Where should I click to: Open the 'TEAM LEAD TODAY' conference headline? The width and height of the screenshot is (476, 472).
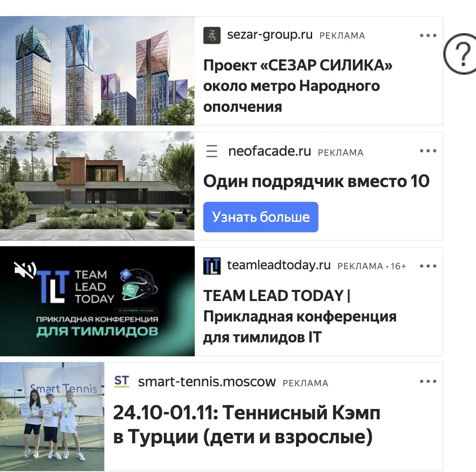pos(300,317)
